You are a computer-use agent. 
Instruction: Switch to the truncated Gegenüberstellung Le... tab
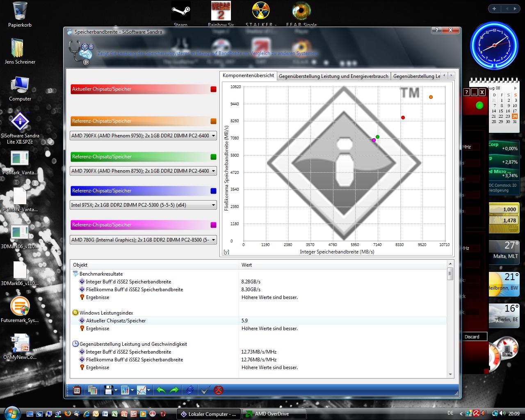(x=416, y=76)
